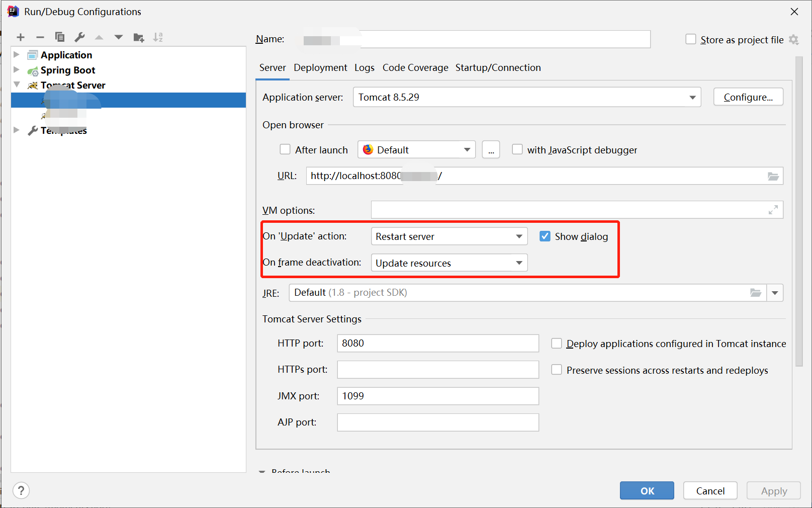This screenshot has height=508, width=812.
Task: Open the Application server dropdown
Action: click(527, 97)
